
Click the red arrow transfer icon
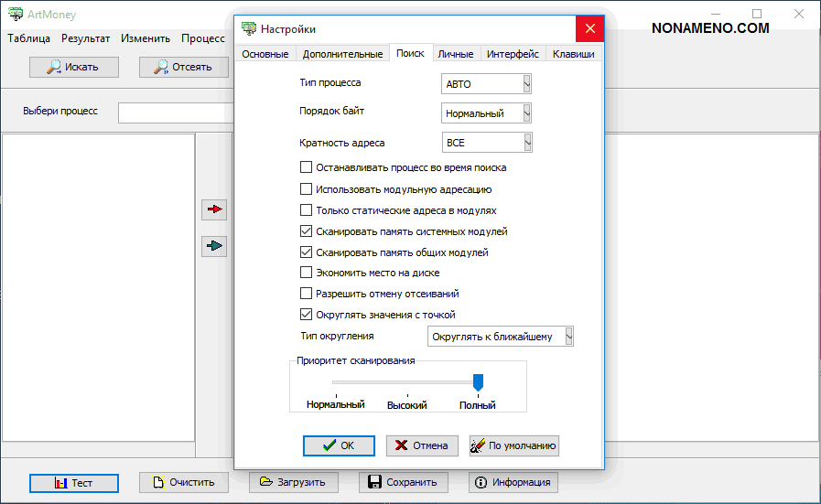(x=214, y=209)
